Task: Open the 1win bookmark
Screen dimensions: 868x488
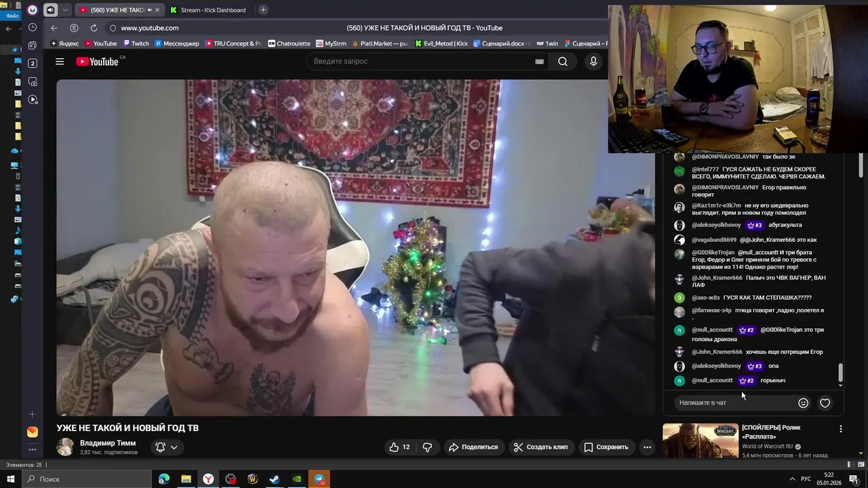Action: (x=547, y=43)
